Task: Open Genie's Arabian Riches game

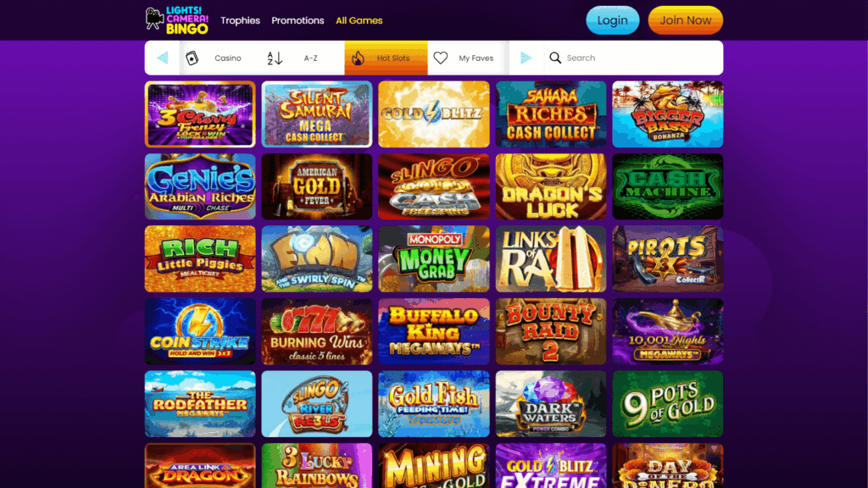Action: coord(200,187)
